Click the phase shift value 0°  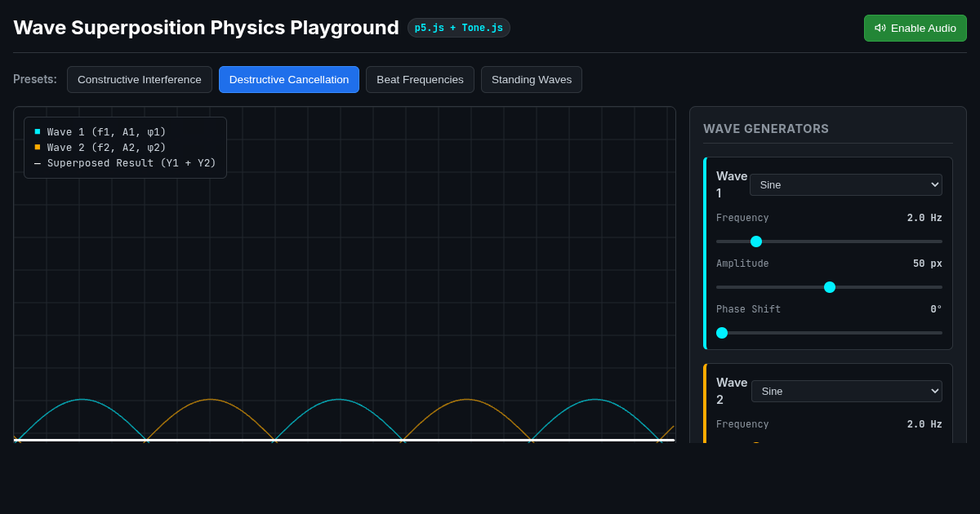tap(936, 309)
